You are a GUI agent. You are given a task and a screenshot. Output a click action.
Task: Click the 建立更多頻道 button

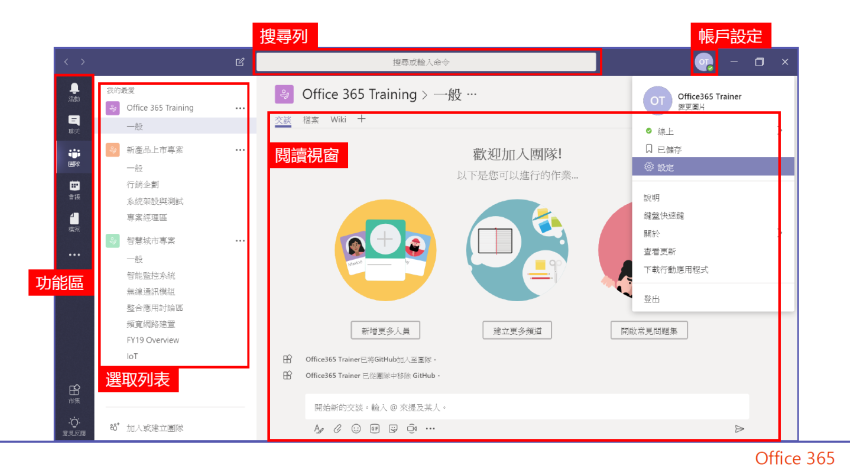click(x=517, y=331)
